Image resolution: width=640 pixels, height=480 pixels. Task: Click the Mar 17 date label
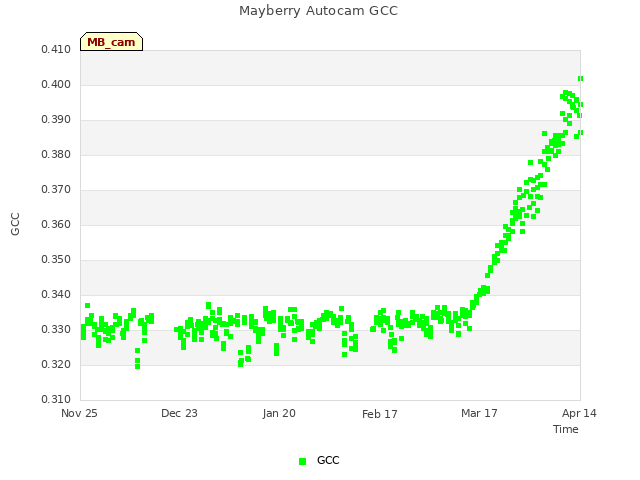click(x=479, y=413)
